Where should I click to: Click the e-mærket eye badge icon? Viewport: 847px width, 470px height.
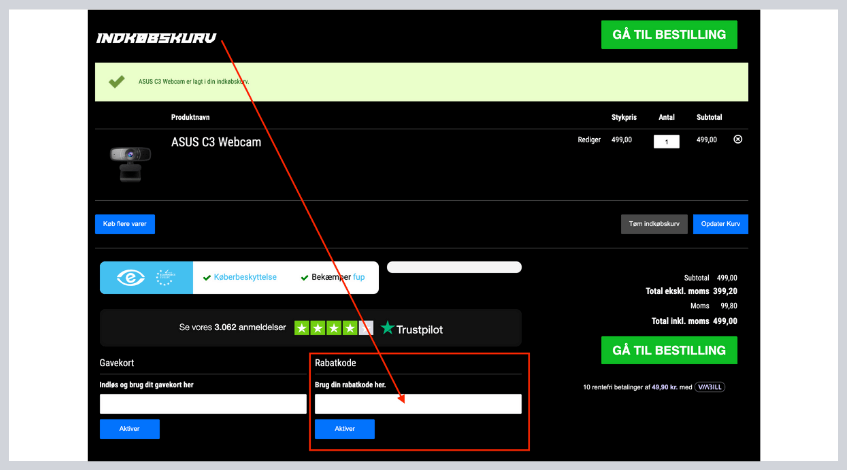[131, 277]
